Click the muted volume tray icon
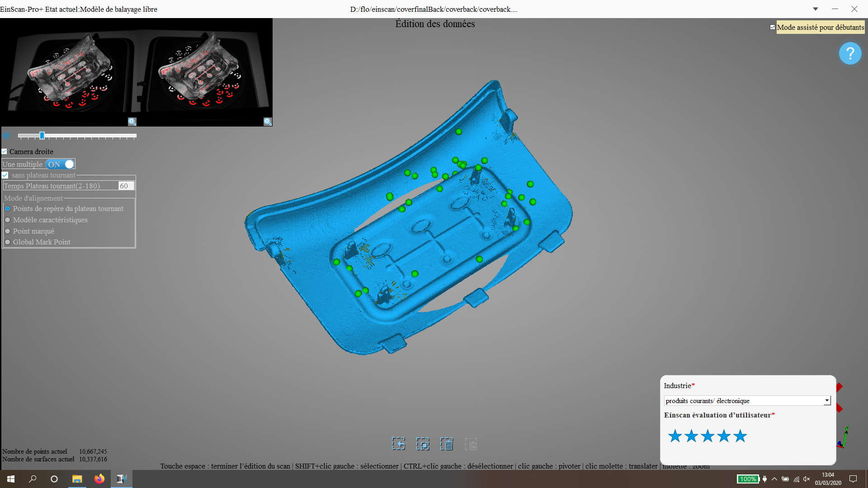The height and width of the screenshot is (488, 868). pos(807,479)
